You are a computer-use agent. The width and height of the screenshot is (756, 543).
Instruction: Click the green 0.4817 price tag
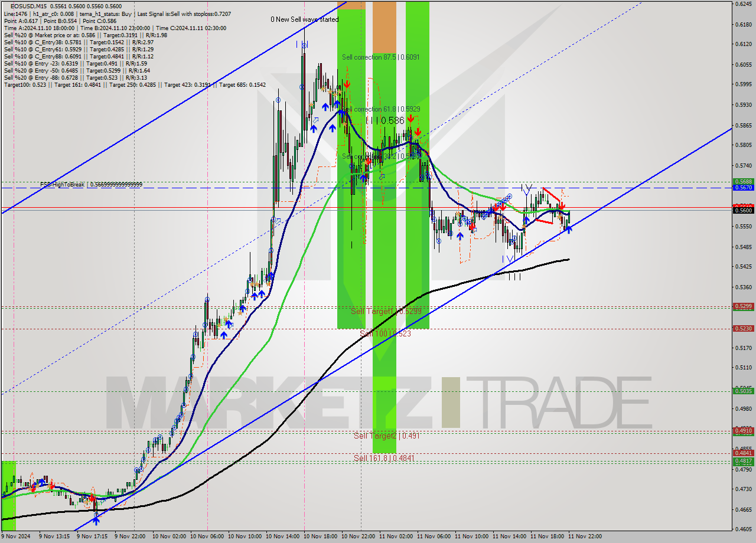(743, 461)
